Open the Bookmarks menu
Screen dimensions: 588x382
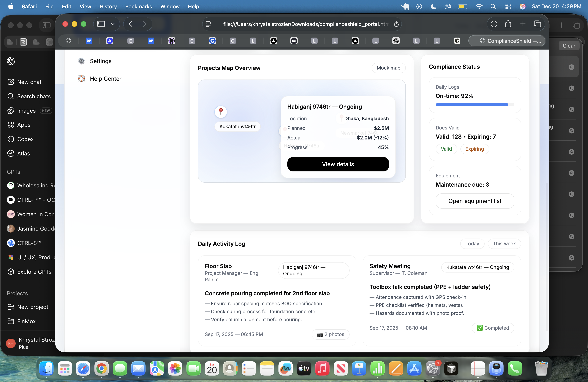pos(138,6)
